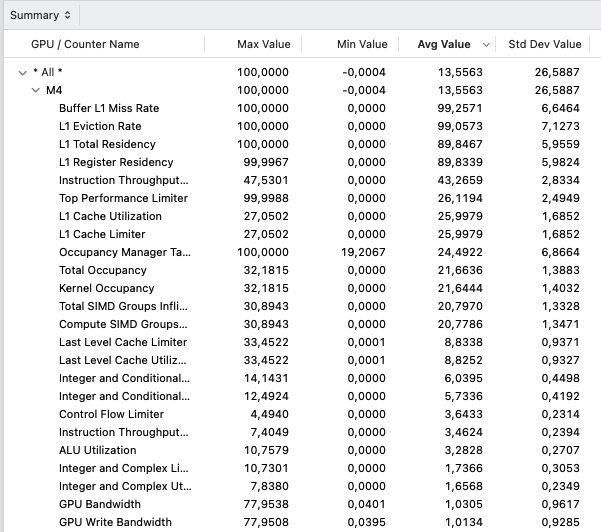Click avg value 89,8467

(x=460, y=144)
